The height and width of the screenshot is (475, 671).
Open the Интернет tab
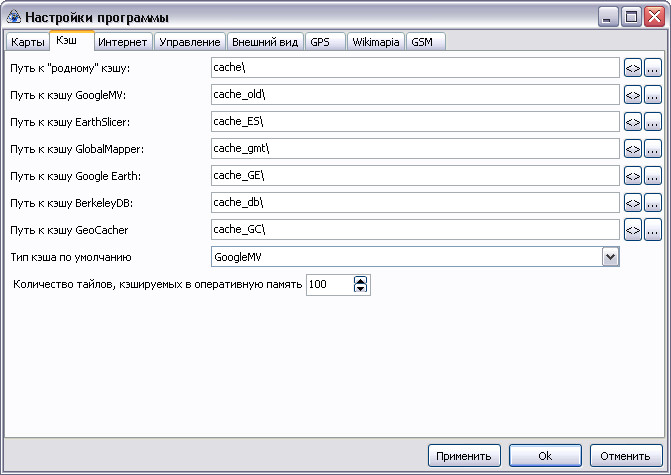click(123, 42)
